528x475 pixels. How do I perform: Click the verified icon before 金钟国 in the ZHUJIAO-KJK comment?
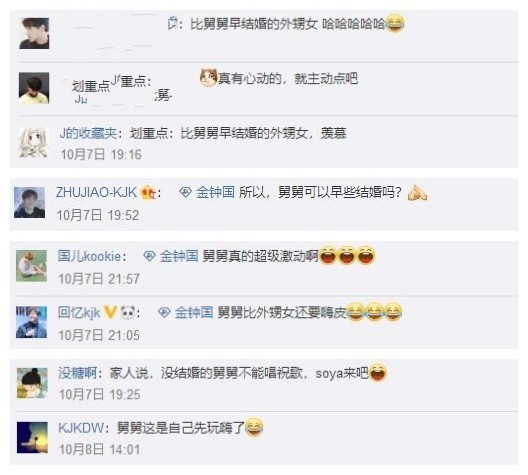pyautogui.click(x=185, y=192)
